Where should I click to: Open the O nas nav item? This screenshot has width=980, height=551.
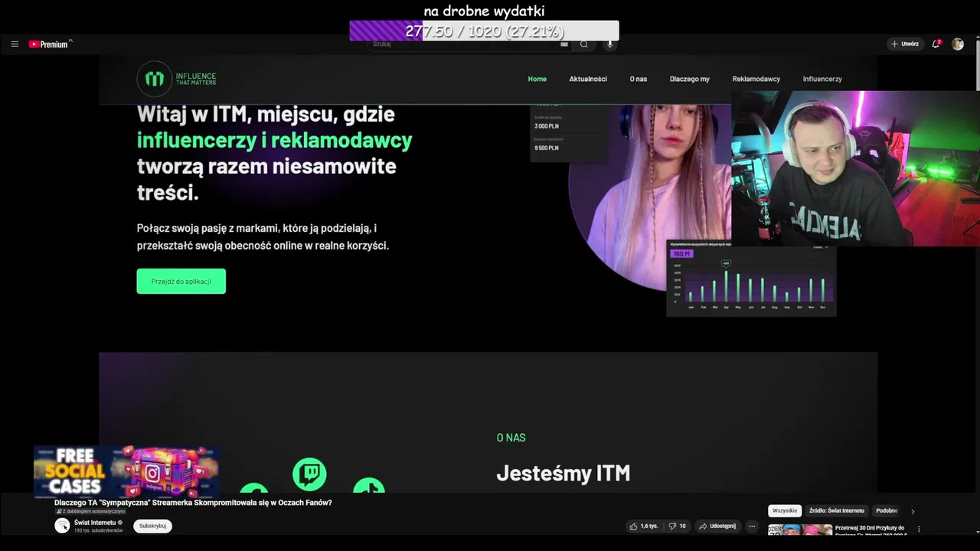click(x=639, y=79)
